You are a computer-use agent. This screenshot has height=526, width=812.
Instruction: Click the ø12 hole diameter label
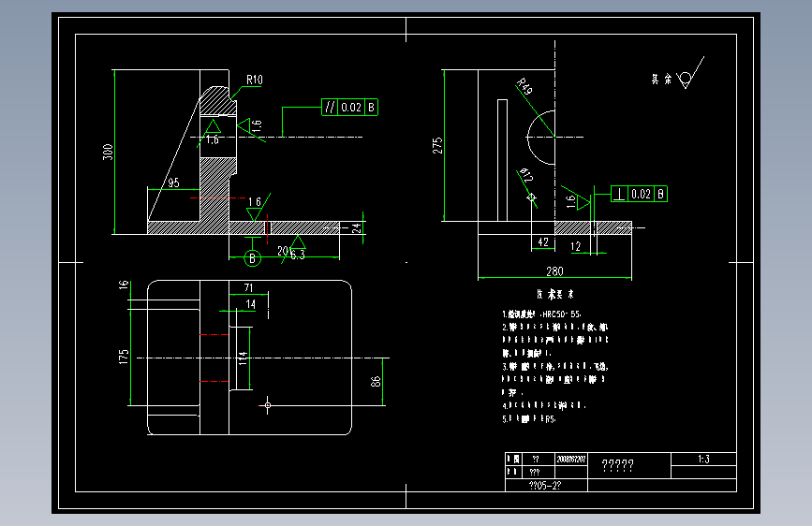click(526, 175)
